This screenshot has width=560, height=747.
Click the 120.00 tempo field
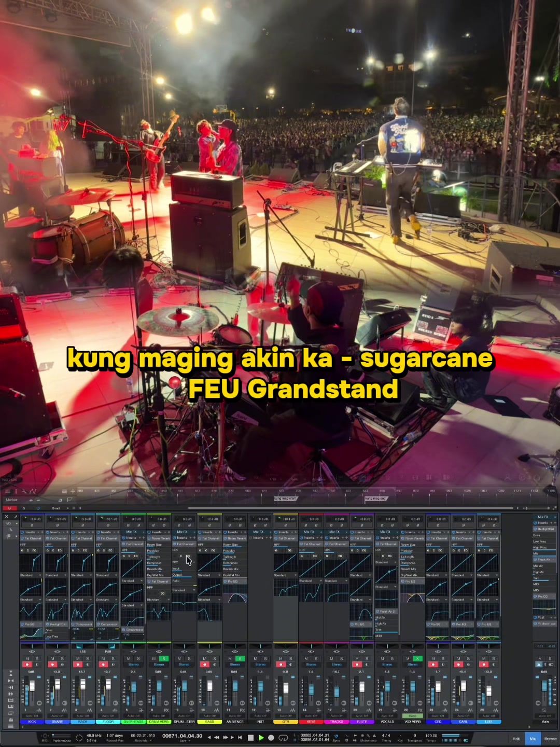(431, 736)
